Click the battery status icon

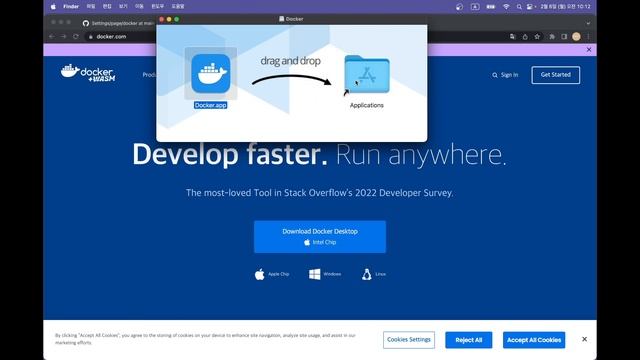point(491,7)
